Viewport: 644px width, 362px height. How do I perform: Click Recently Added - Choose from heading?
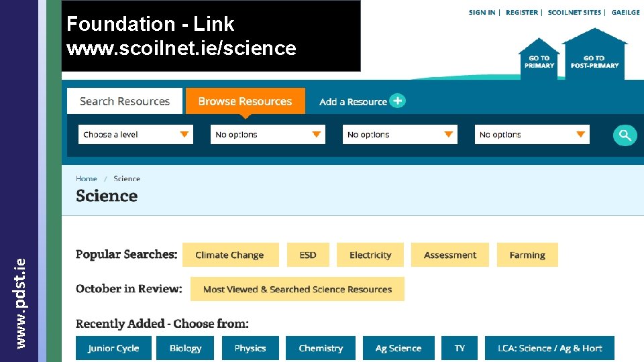pyautogui.click(x=162, y=323)
